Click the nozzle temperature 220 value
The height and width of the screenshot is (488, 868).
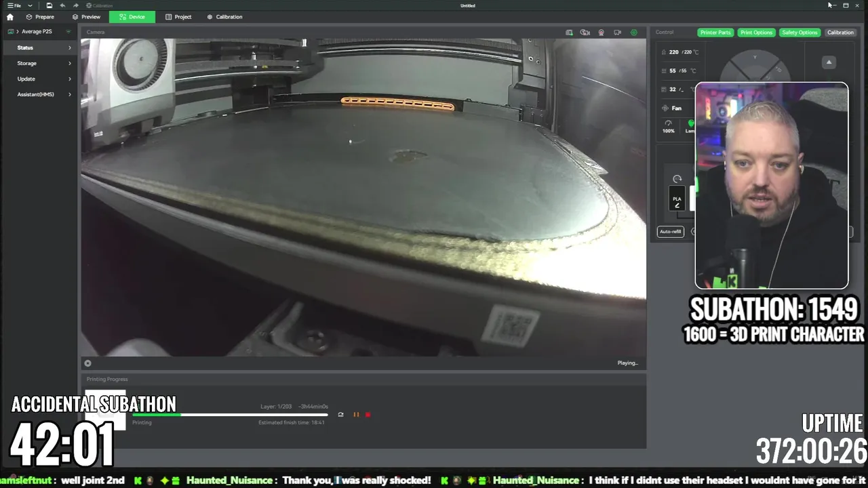673,52
